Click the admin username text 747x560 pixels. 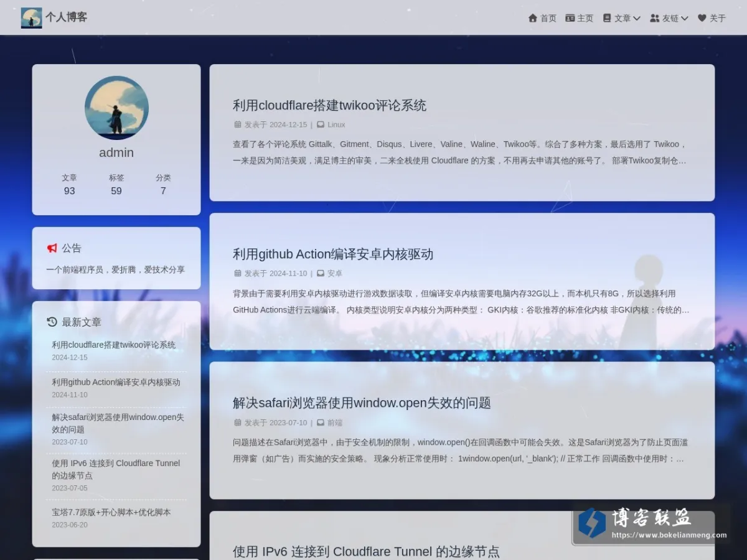coord(116,152)
